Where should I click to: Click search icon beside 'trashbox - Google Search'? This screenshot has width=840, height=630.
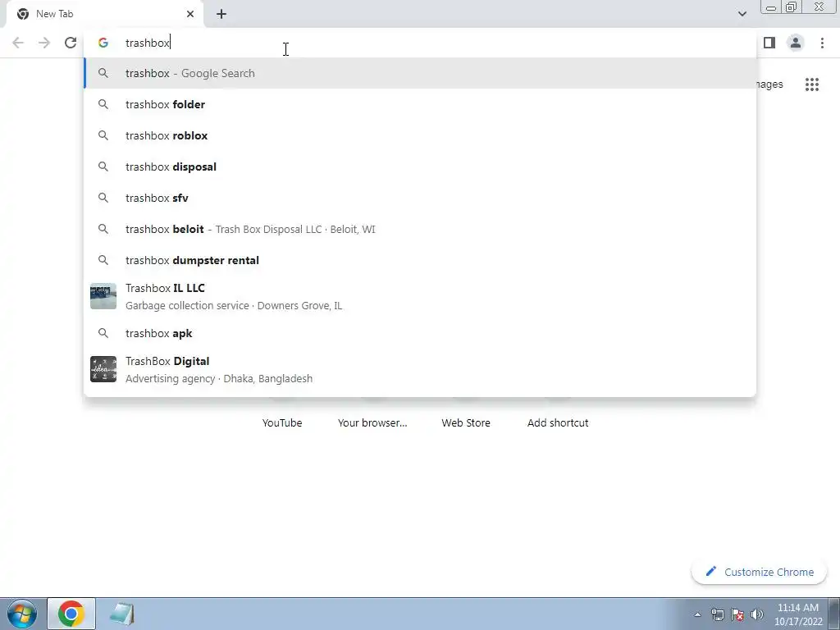[103, 73]
